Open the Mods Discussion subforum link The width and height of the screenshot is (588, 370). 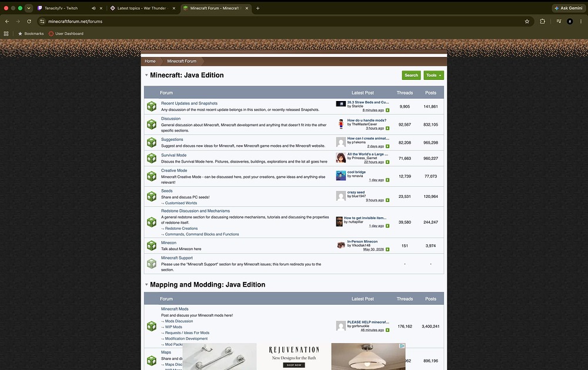179,321
